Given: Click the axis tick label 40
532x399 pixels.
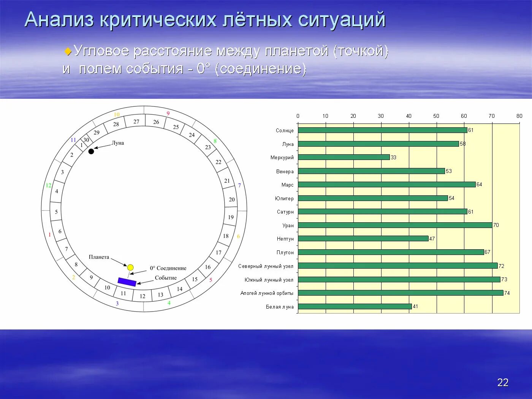Looking at the screenshot, I should point(409,116).
